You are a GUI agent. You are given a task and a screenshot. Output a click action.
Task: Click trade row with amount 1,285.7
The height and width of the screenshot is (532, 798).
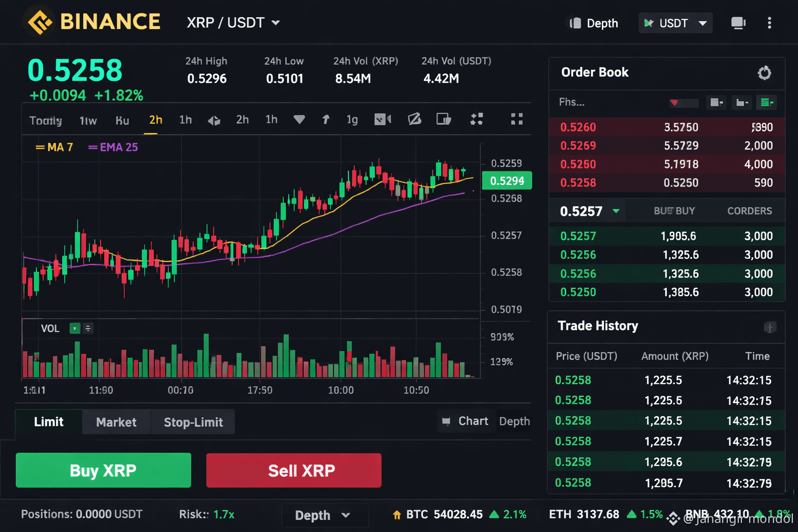(x=666, y=483)
